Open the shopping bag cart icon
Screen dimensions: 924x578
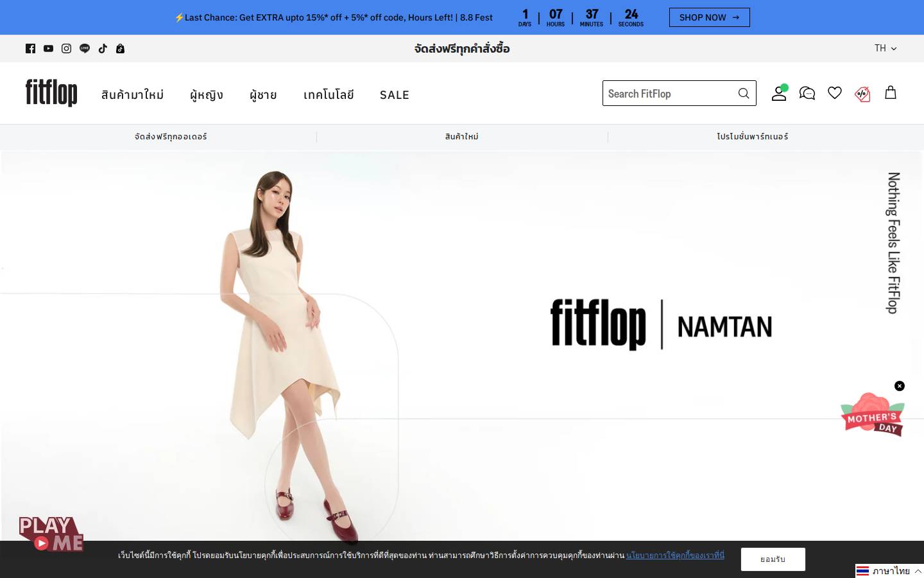pyautogui.click(x=891, y=92)
